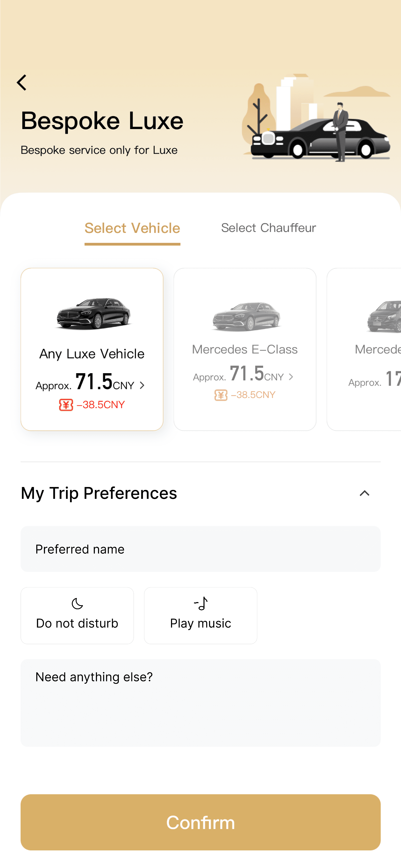Switch to the Select Vehicle tab
This screenshot has width=401, height=868.
pyautogui.click(x=132, y=228)
